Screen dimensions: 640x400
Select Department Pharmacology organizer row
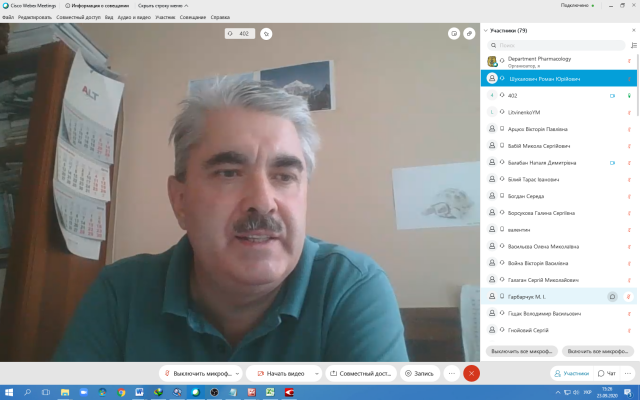tap(558, 62)
